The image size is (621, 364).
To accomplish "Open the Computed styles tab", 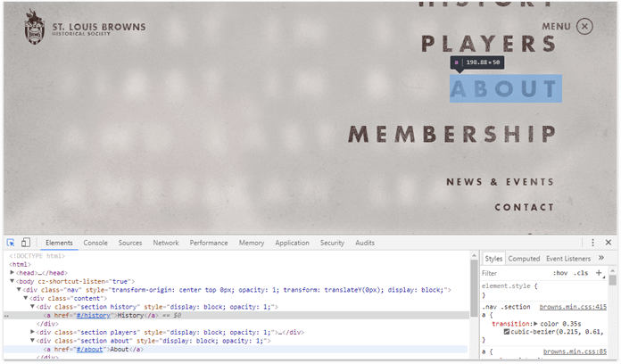I will pos(524,259).
